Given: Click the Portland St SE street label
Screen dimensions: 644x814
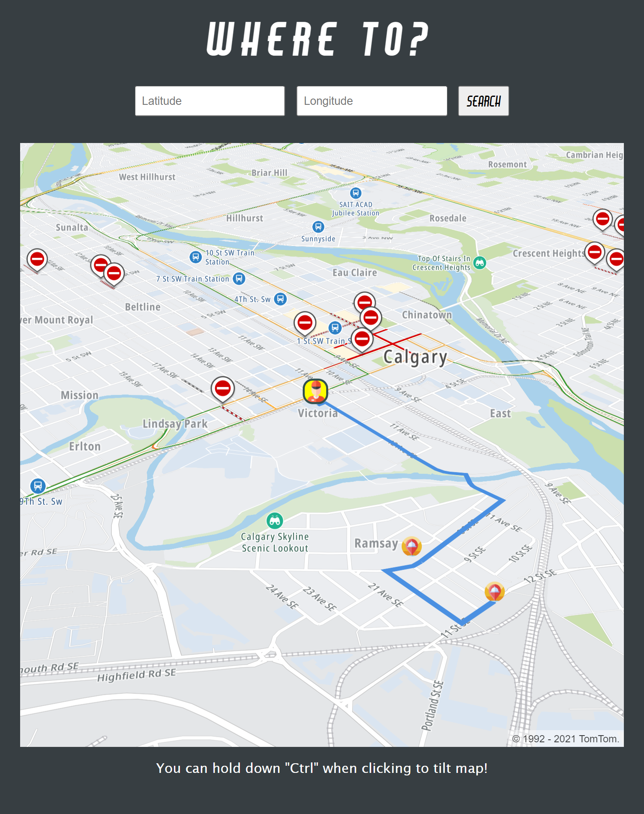Looking at the screenshot, I should (x=432, y=706).
